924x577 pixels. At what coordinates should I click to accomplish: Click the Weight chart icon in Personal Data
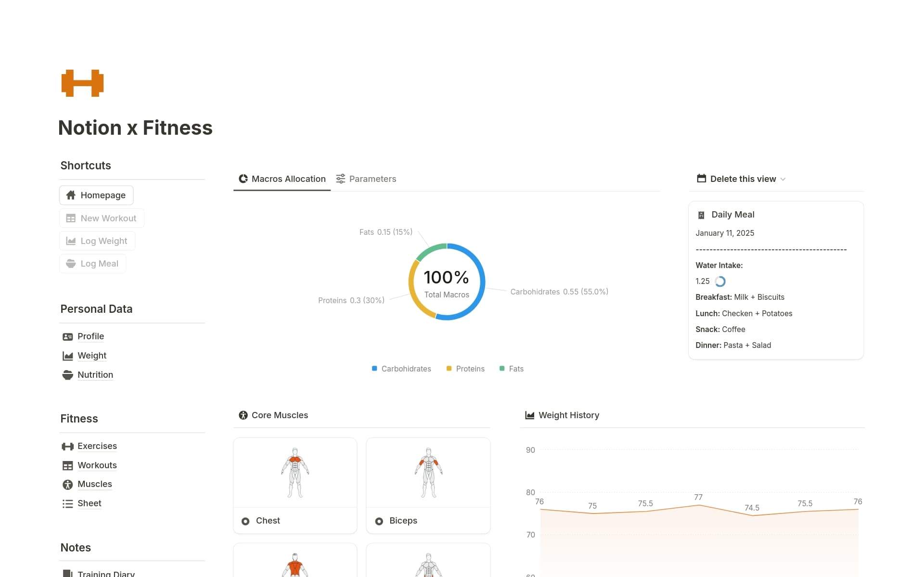pyautogui.click(x=67, y=356)
